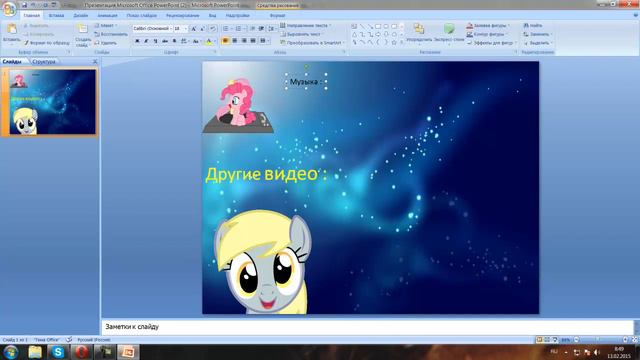Open Контур фигуры shape outline
Screen dimensions: 640x360
coord(487,34)
